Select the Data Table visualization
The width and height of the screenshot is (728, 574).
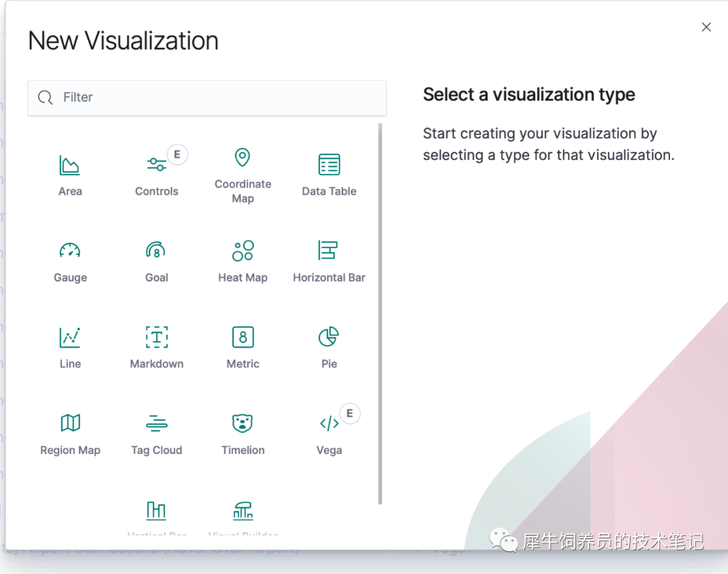[x=329, y=175]
